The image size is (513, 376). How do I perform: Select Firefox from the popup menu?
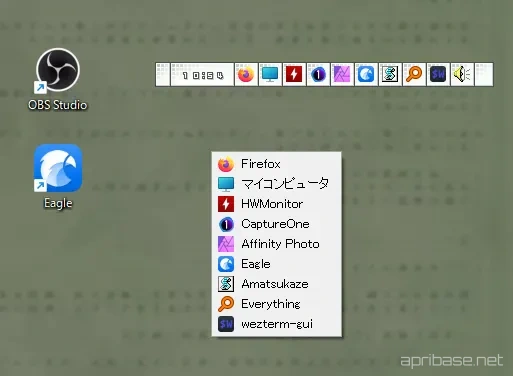click(276, 164)
